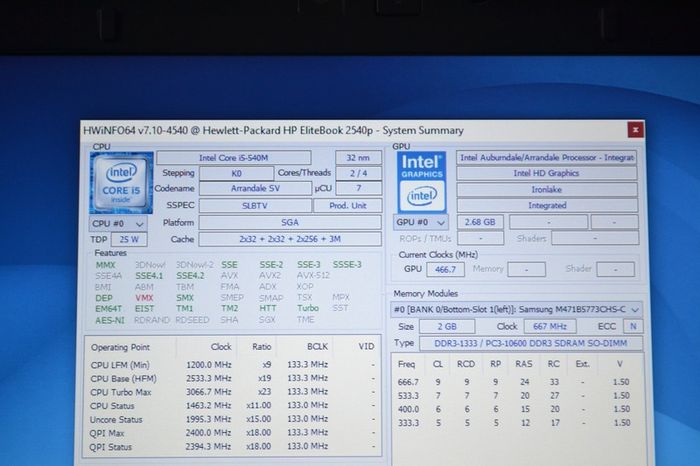Click the SGA platform field
This screenshot has height=466, width=700.
pyautogui.click(x=290, y=222)
